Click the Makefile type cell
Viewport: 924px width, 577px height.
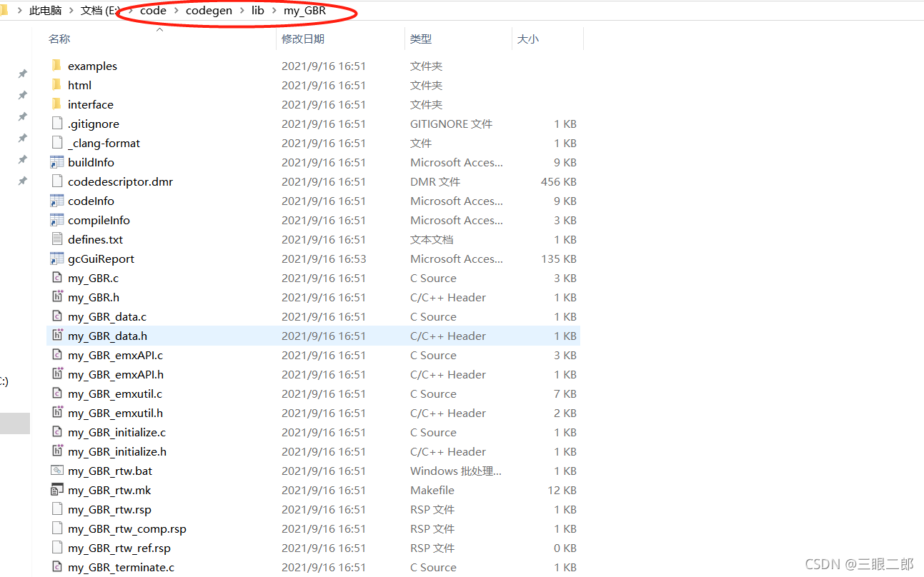tap(432, 490)
